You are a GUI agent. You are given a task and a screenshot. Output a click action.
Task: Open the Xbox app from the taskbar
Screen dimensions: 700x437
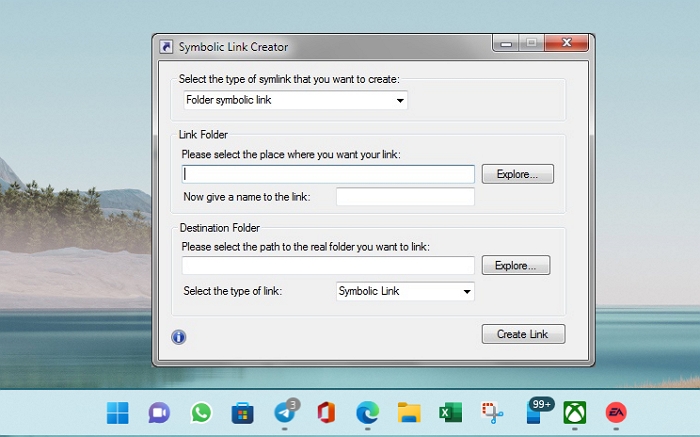tap(575, 412)
